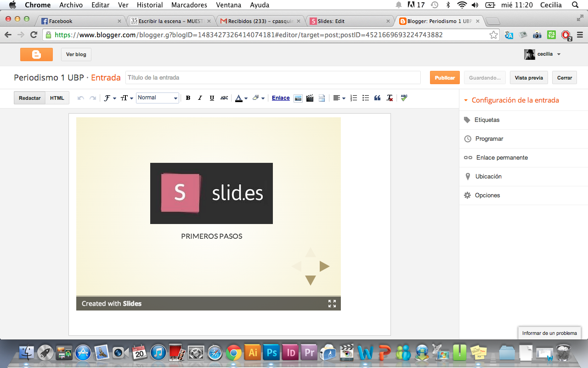
Task: Toggle underline formatting
Action: tap(212, 98)
